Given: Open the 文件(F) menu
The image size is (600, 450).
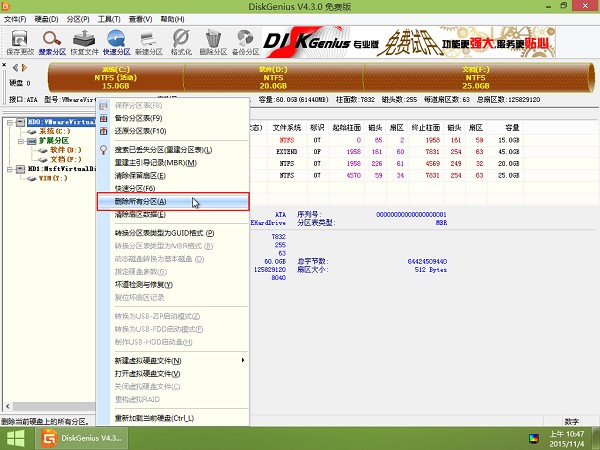Looking at the screenshot, I should pyautogui.click(x=15, y=19).
